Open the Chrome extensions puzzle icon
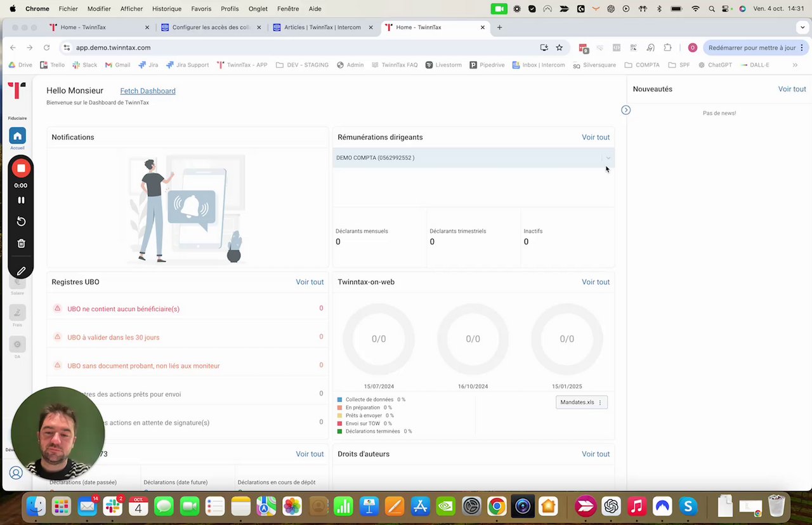The image size is (812, 525). click(x=667, y=48)
